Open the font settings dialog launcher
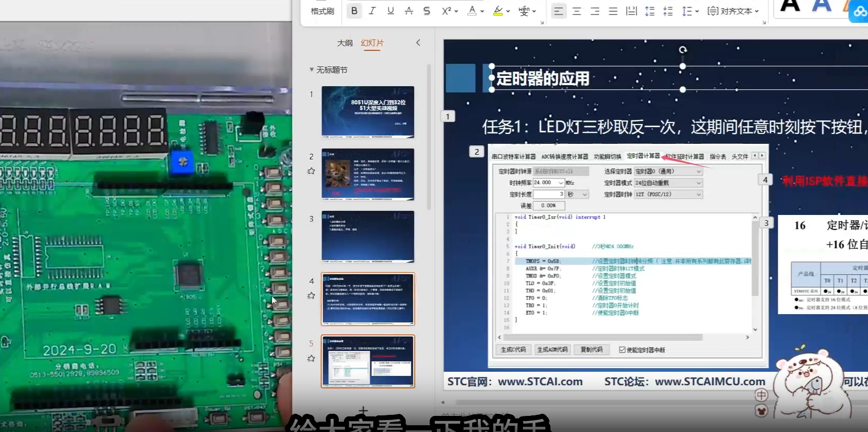 pos(542,22)
